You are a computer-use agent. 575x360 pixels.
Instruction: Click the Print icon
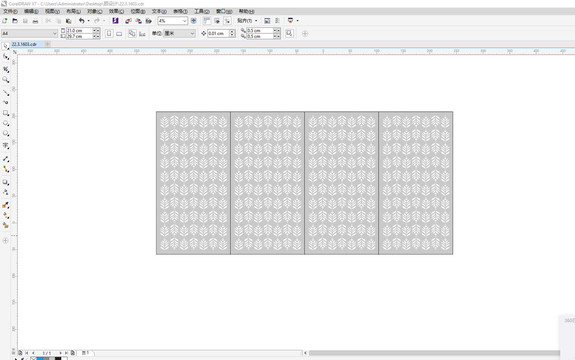pos(35,21)
